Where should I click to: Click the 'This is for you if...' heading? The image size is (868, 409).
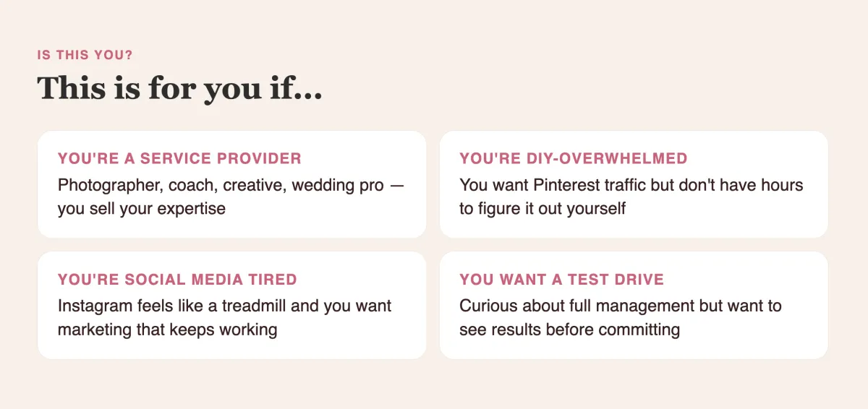point(179,88)
